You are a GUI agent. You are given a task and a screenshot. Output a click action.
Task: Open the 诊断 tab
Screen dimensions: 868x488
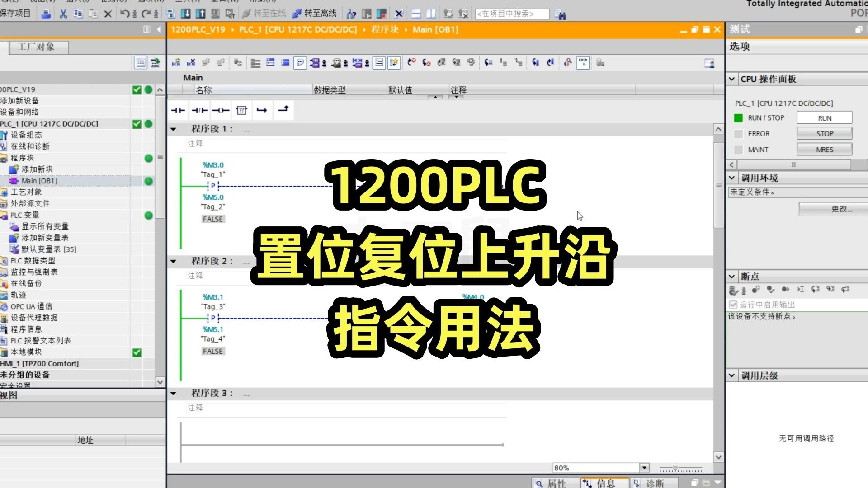pyautogui.click(x=654, y=483)
